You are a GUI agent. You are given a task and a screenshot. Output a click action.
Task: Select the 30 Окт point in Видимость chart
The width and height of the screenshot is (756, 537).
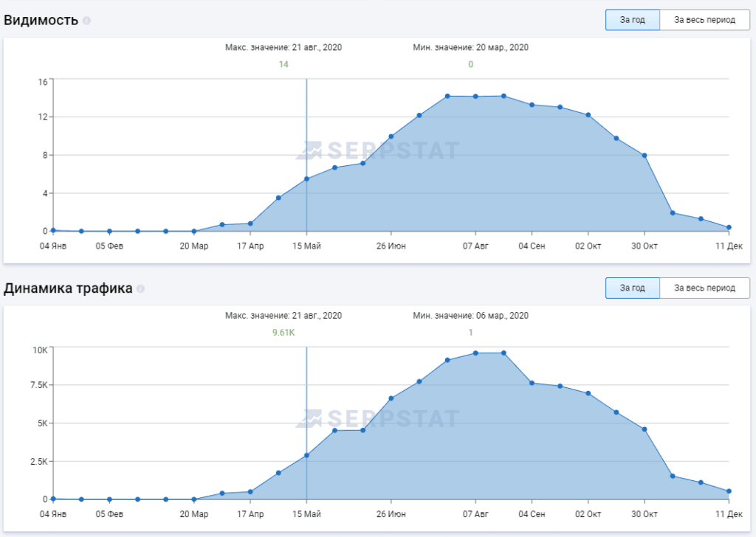645,156
